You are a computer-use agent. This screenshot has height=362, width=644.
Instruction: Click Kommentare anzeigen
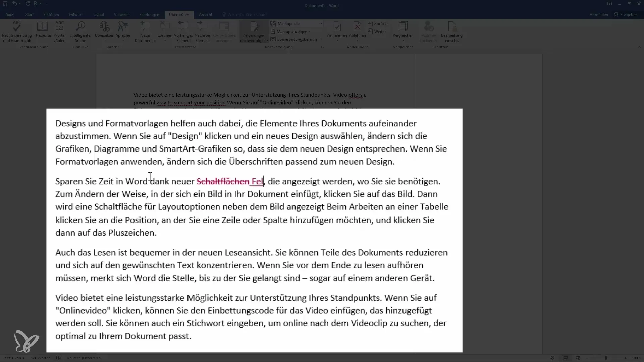tap(224, 32)
